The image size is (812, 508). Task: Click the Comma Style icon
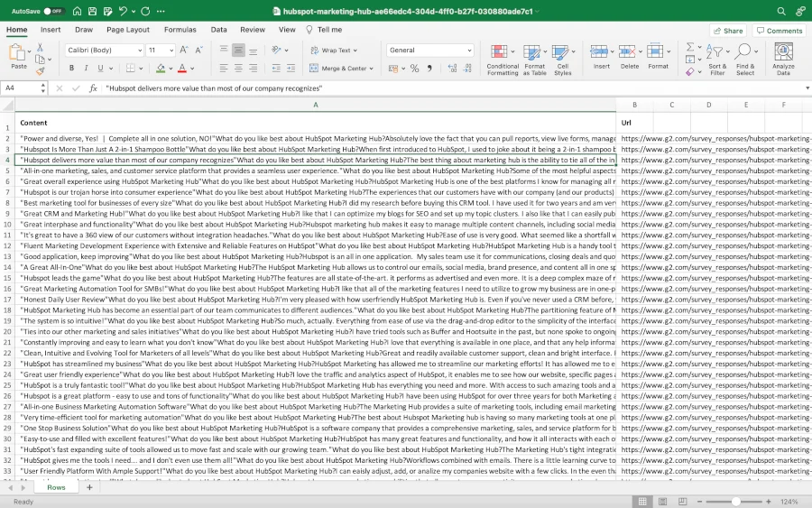coord(429,69)
